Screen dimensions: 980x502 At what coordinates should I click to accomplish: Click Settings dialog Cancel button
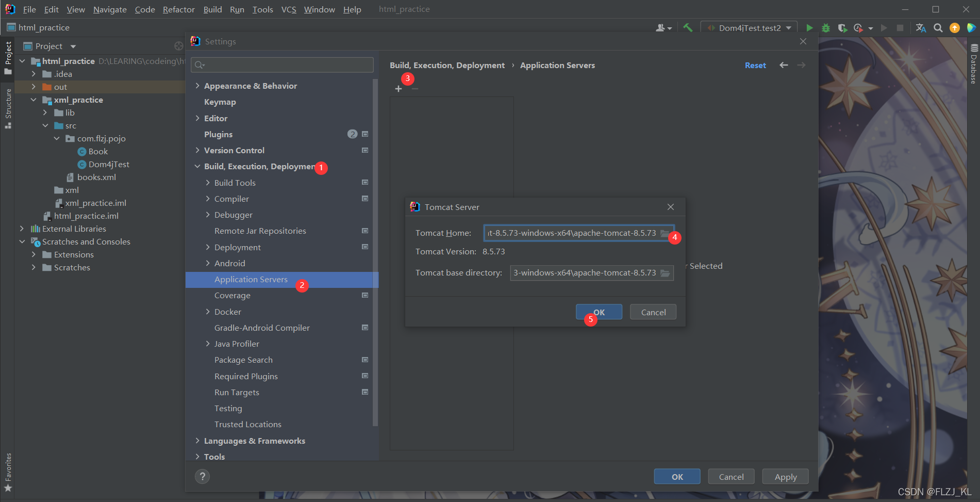731,477
